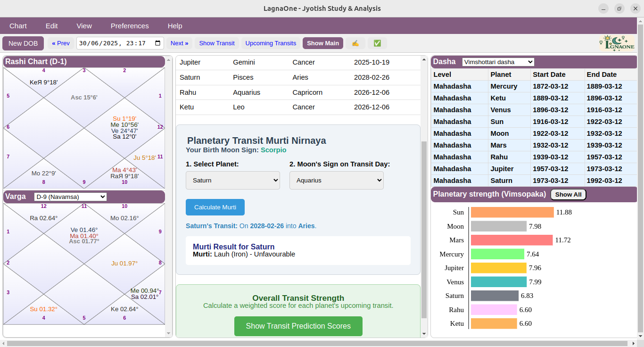Viewport: 644px width, 347px height.
Task: Click the Moon strength bar
Action: click(499, 226)
